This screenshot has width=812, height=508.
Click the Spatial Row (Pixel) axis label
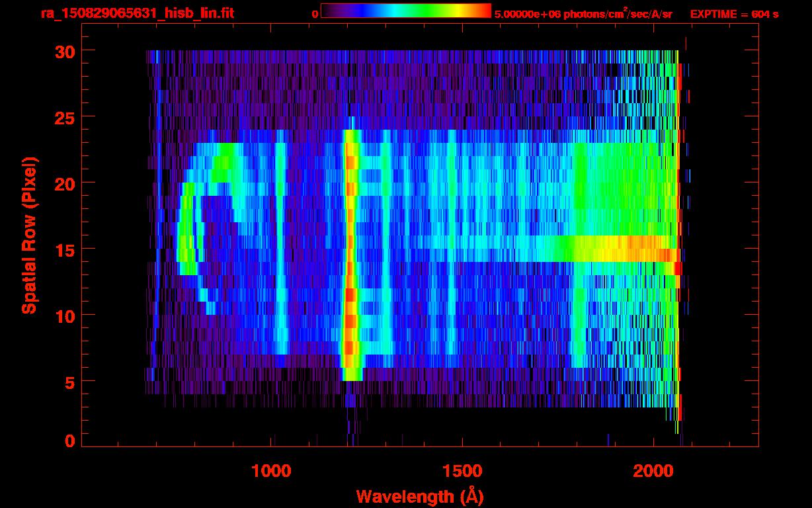[29, 235]
